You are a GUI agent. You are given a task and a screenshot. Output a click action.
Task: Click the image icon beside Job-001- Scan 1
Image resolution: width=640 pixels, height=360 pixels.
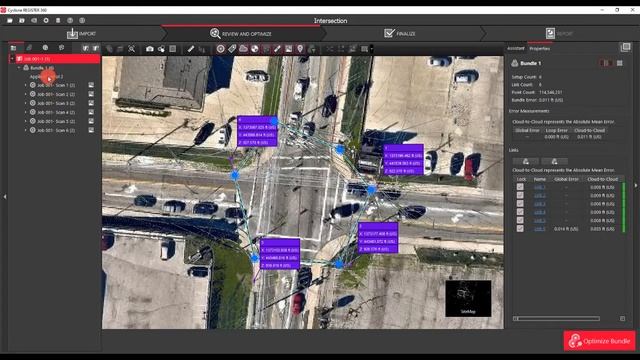tap(91, 85)
